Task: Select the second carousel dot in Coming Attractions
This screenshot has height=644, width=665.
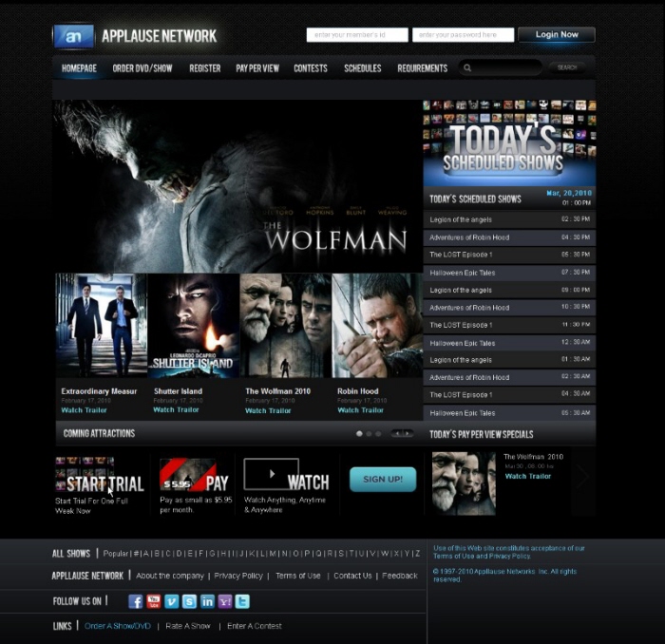Action: pyautogui.click(x=369, y=434)
